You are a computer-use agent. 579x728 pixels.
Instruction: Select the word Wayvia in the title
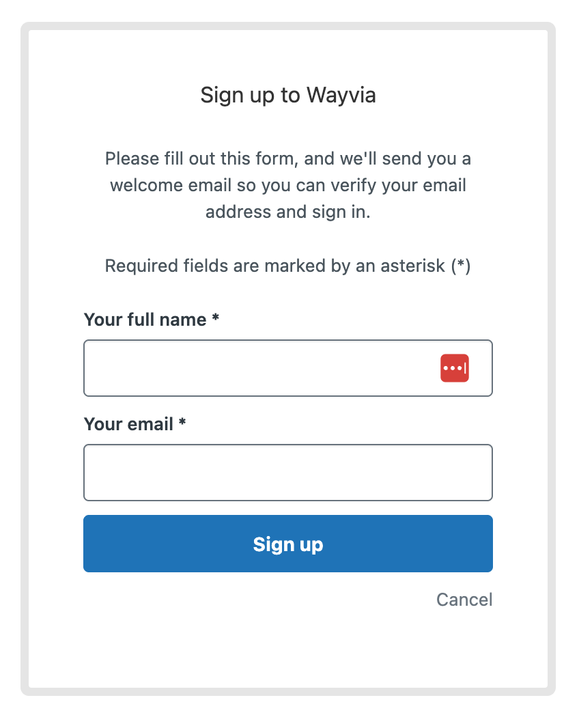(341, 95)
